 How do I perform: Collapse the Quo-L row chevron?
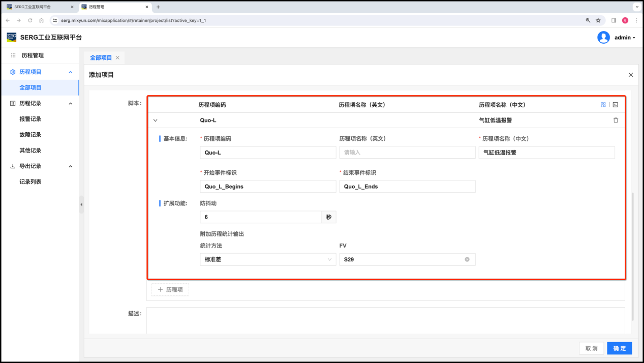pyautogui.click(x=156, y=120)
